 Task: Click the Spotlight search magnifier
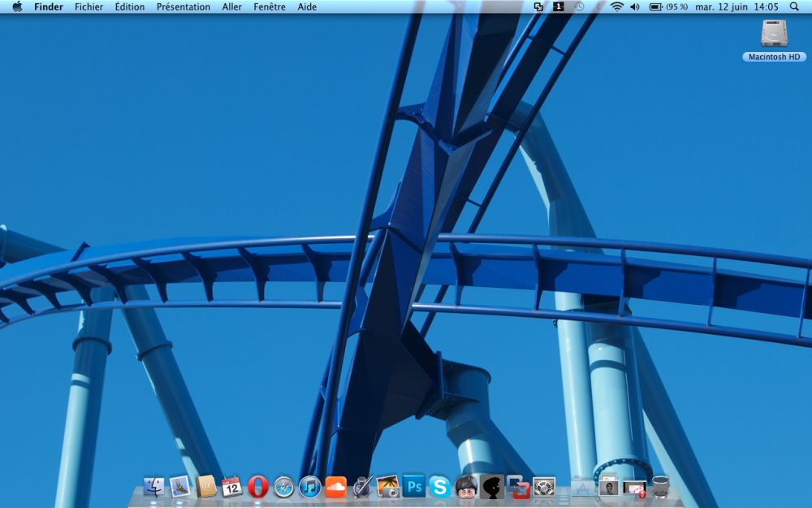coord(794,7)
